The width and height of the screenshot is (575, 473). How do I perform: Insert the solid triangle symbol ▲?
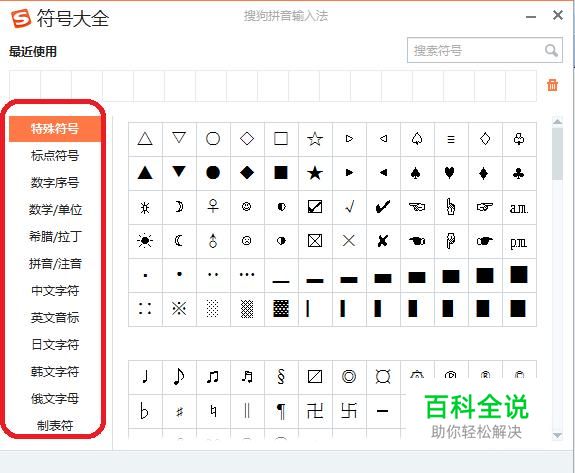[145, 173]
